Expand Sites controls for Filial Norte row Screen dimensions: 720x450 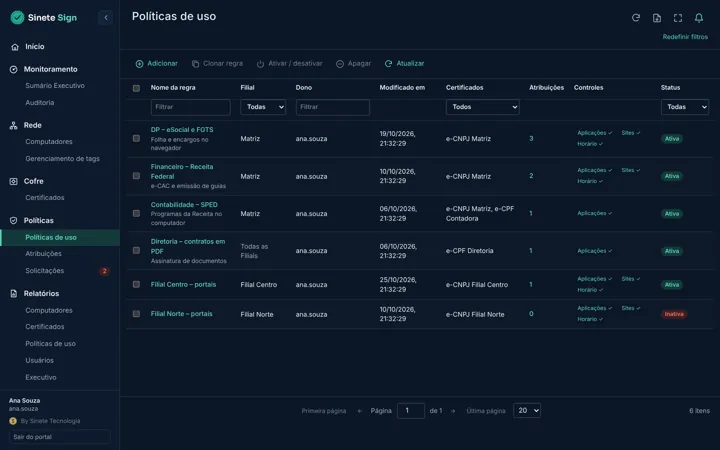click(630, 308)
